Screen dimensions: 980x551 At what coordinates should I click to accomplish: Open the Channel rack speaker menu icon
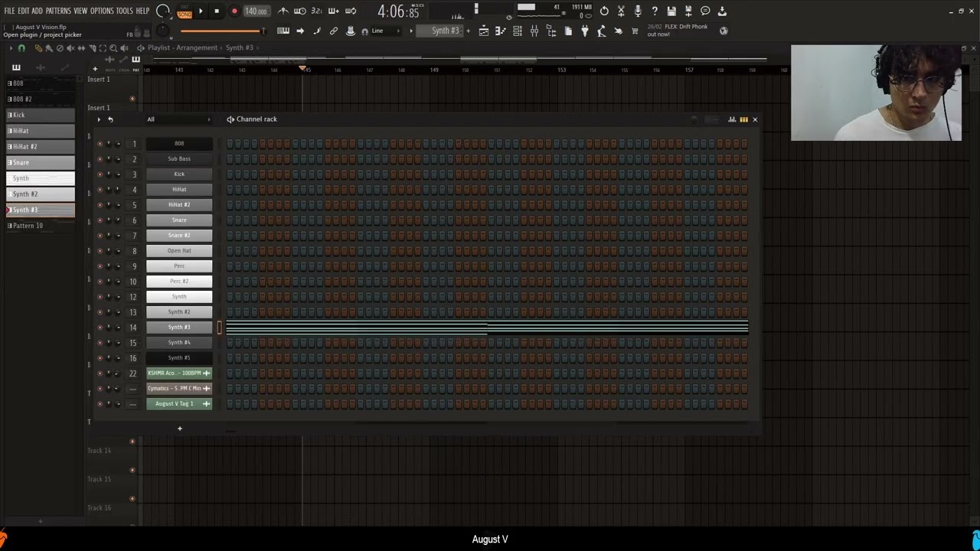pyautogui.click(x=230, y=119)
